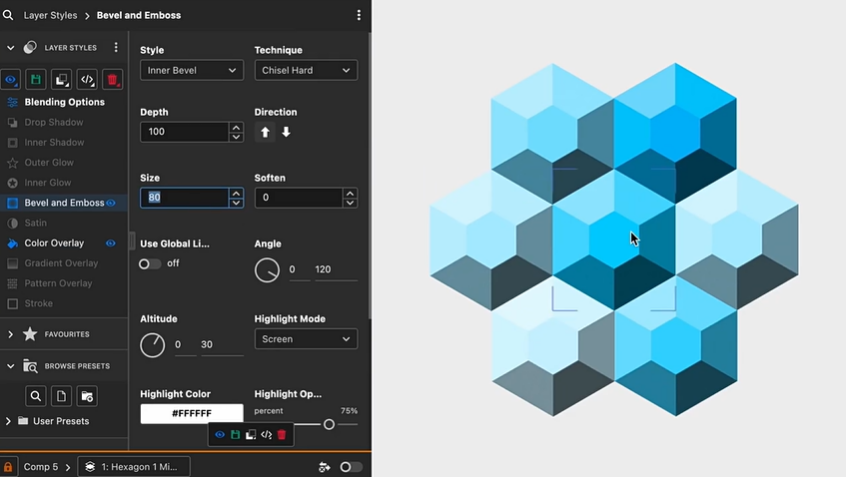This screenshot has height=477, width=846.
Task: Click the presets folder settings button
Action: click(87, 396)
